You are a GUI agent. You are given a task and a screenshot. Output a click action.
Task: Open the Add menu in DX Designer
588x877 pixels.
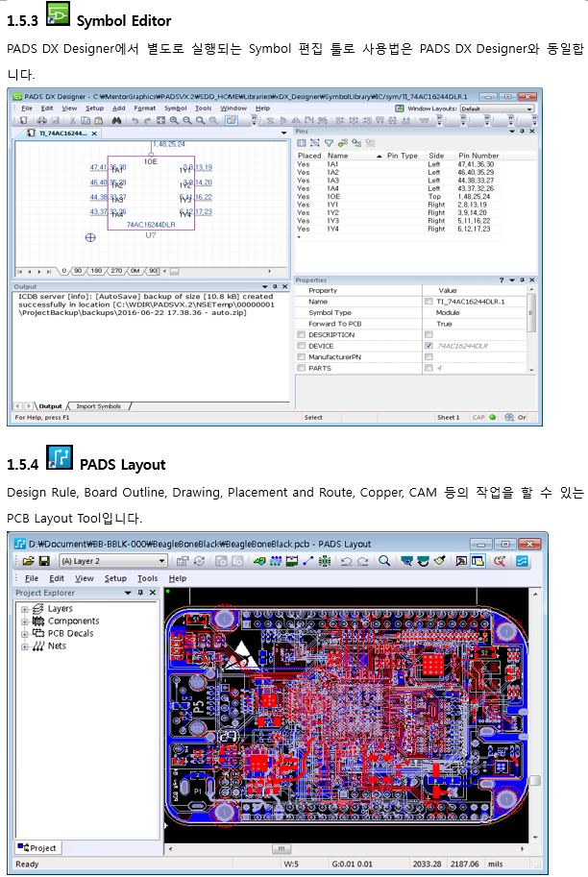point(118,109)
